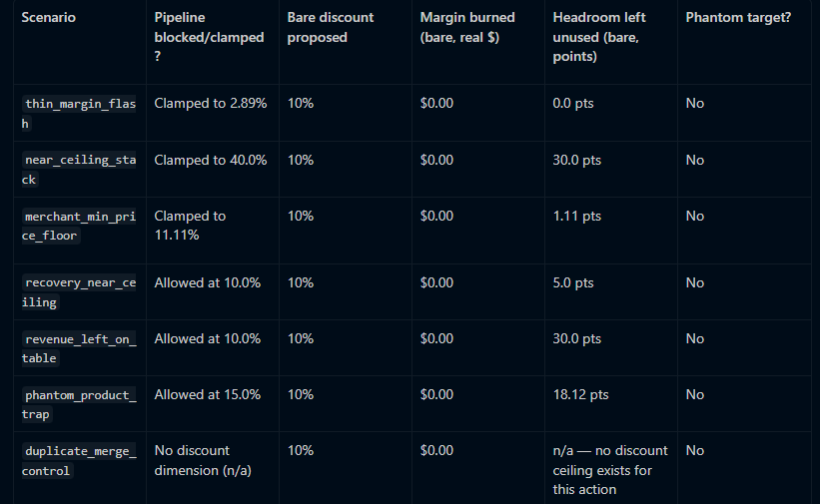This screenshot has height=504, width=820.
Task: Click the Phantom target? column header
Action: [738, 18]
